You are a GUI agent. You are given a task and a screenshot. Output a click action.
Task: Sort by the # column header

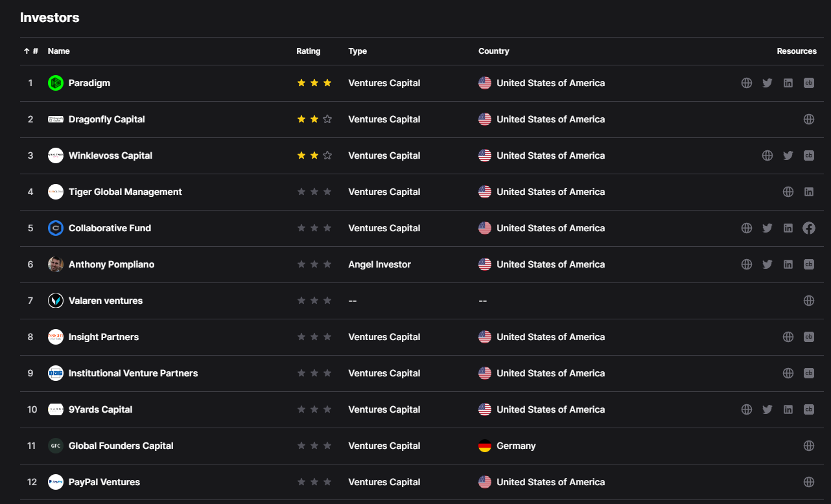point(31,51)
